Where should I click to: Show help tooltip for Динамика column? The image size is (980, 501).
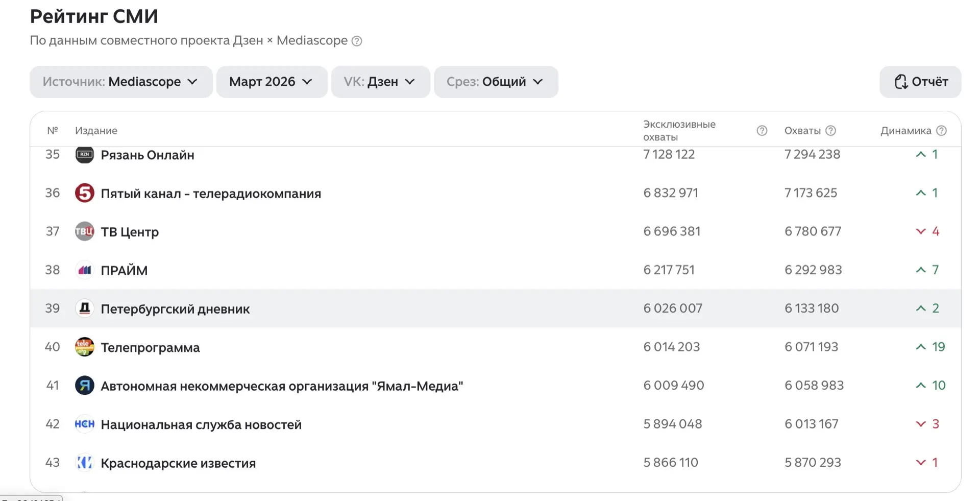click(941, 131)
